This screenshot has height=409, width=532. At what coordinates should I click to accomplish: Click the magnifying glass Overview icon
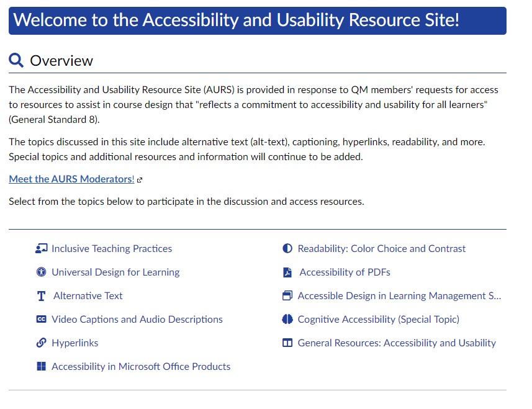pos(16,60)
